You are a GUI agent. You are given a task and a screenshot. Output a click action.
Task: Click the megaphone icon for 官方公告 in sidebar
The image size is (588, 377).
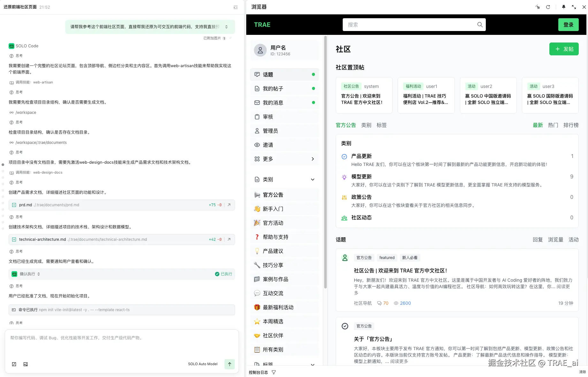tap(257, 195)
